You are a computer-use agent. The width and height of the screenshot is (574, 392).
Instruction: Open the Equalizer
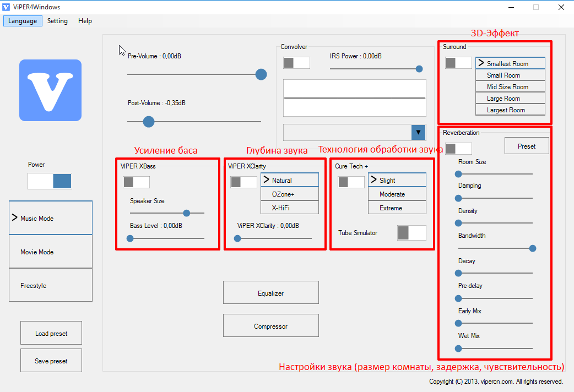coord(271,292)
